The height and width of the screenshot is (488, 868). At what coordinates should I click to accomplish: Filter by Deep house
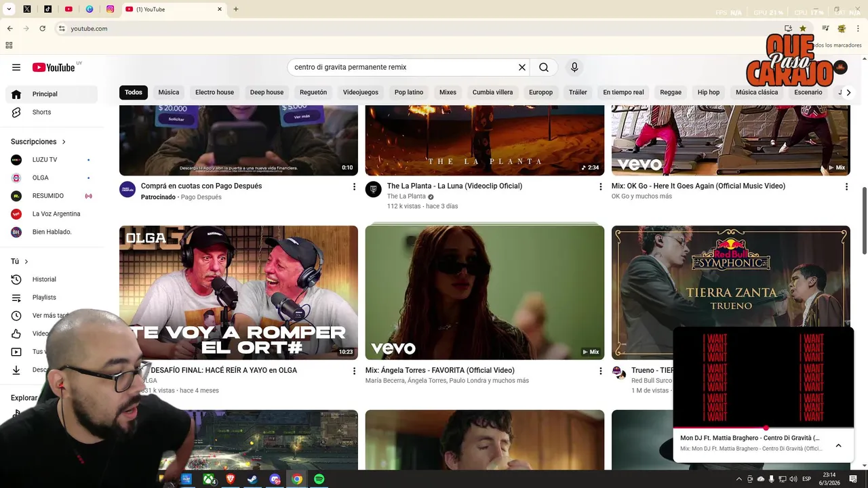(x=267, y=92)
